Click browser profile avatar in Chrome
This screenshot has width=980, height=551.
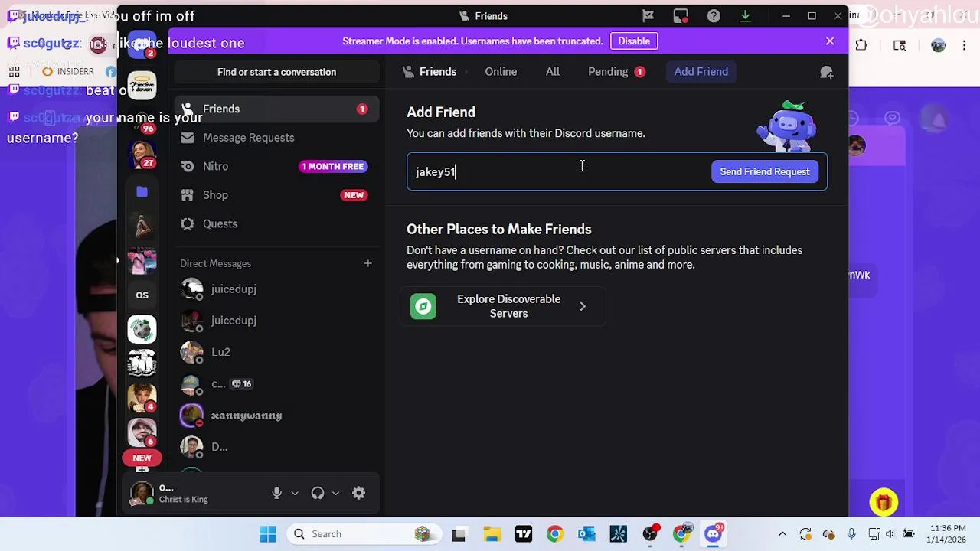point(938,45)
